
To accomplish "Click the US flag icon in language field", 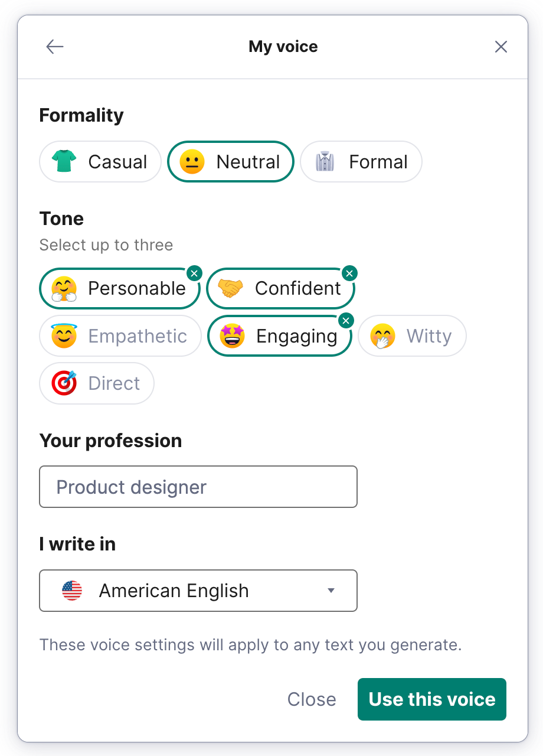I will tap(72, 591).
